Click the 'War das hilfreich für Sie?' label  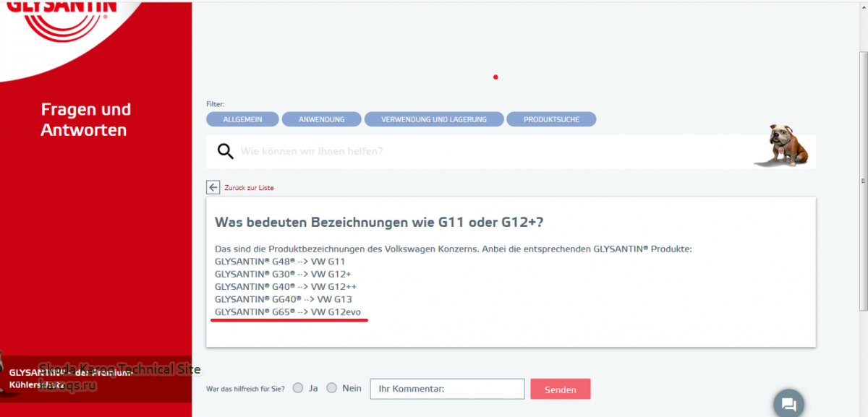click(x=246, y=389)
